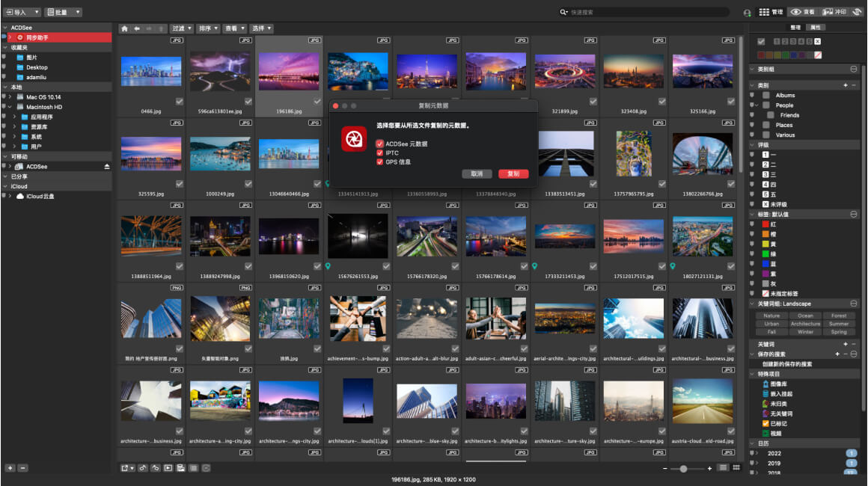Rotate right using bottom toolbar icon
The height and width of the screenshot is (486, 868).
pyautogui.click(x=156, y=468)
